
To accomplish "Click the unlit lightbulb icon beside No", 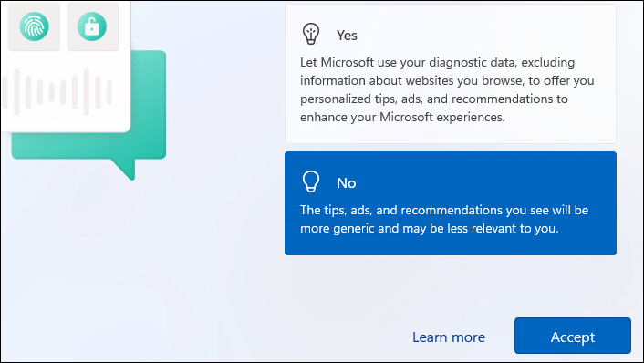I will pyautogui.click(x=311, y=181).
